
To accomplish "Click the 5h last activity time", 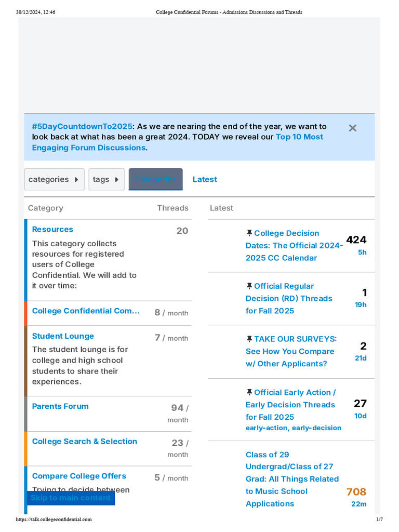I will [362, 252].
